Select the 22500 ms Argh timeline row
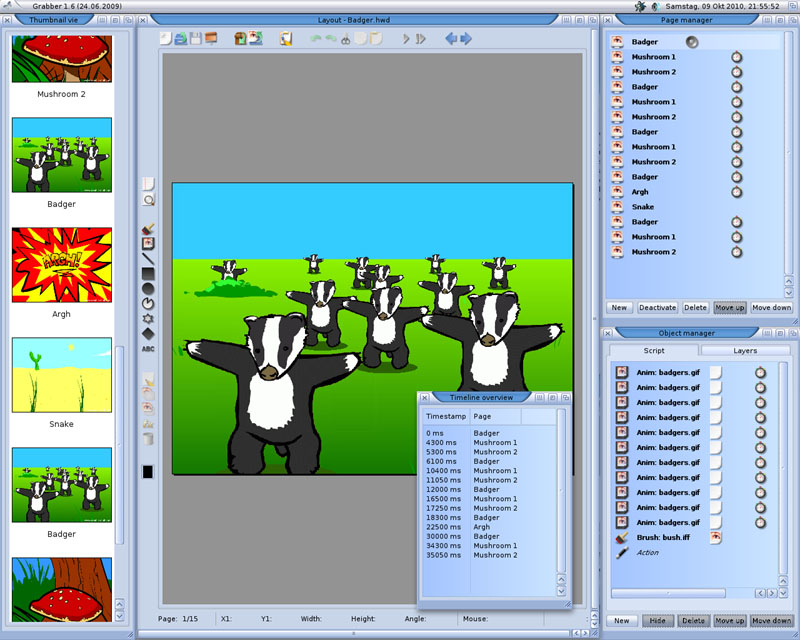 click(x=490, y=527)
